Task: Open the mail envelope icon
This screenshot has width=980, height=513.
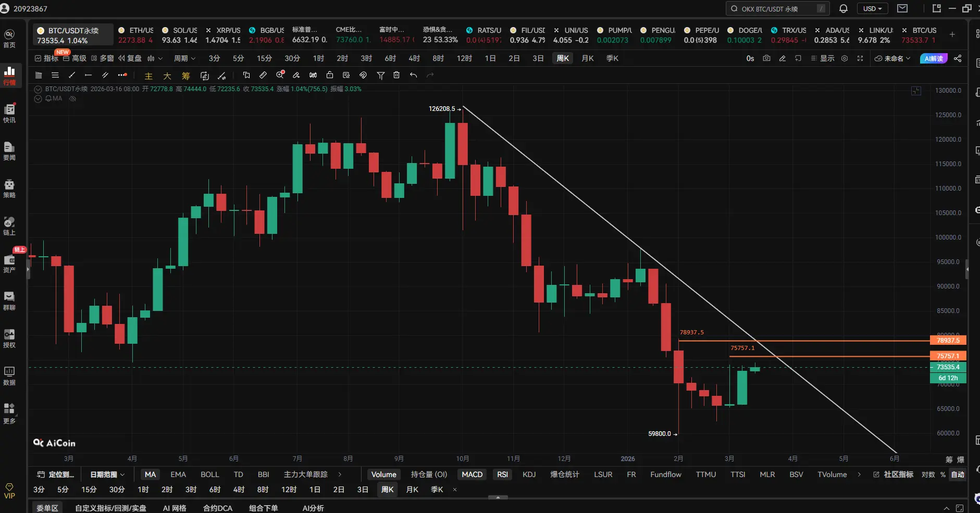Action: pos(902,8)
